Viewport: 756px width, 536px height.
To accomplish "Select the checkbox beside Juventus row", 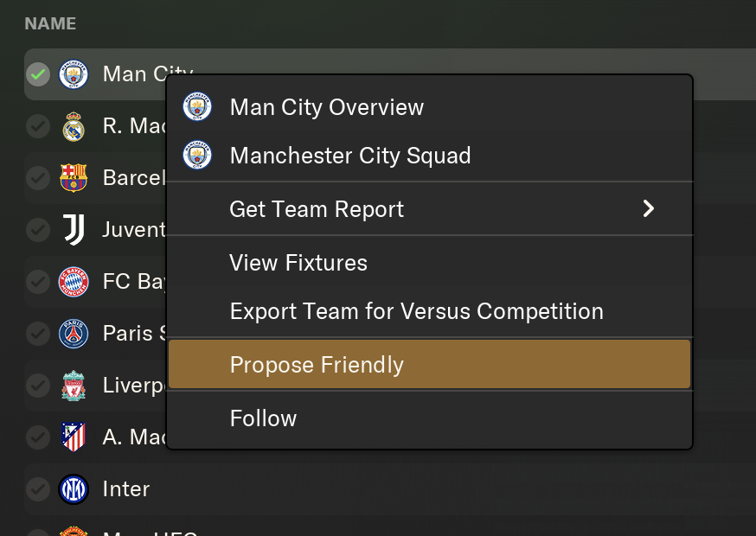I will coord(38,230).
